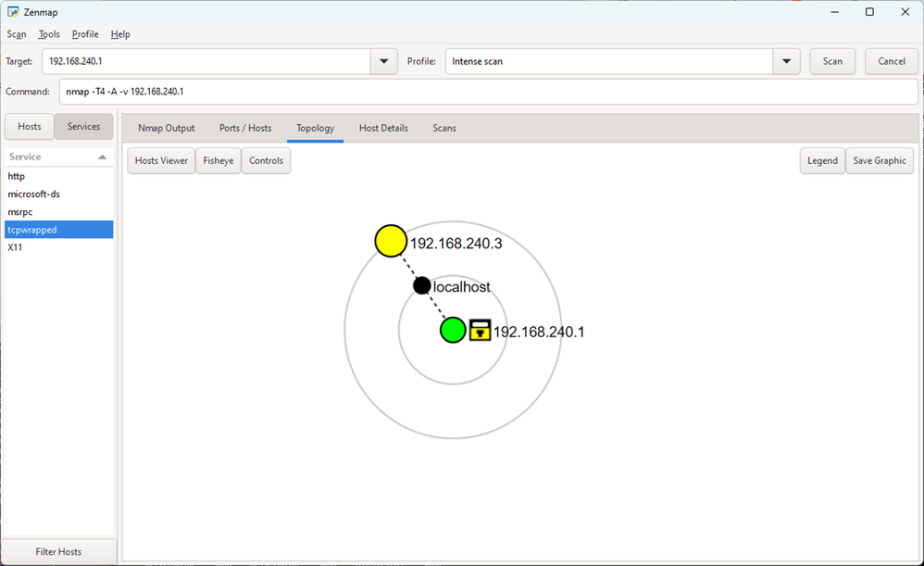This screenshot has height=566, width=924.
Task: Click the yellow 192.168.240.3 host node
Action: tap(391, 241)
